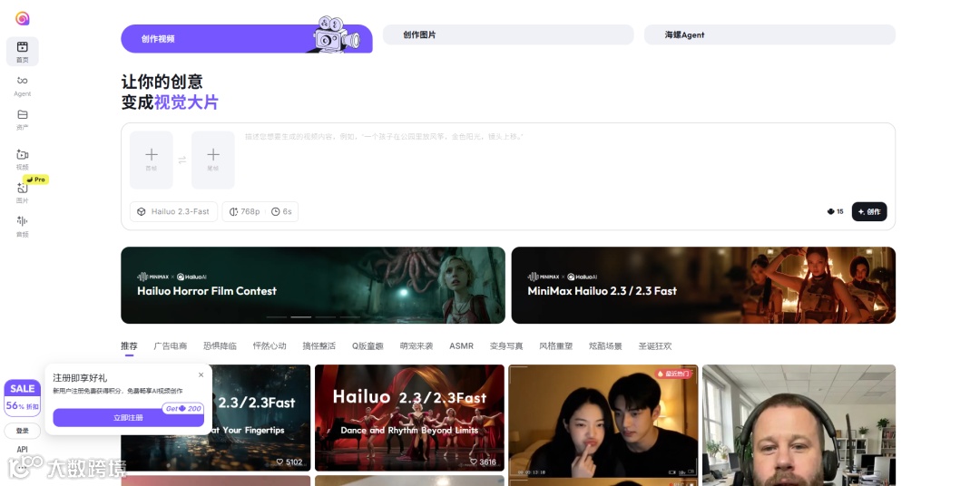Select the 炫酷场景 category tab
Viewport: 980px width, 486px height.
pos(605,346)
